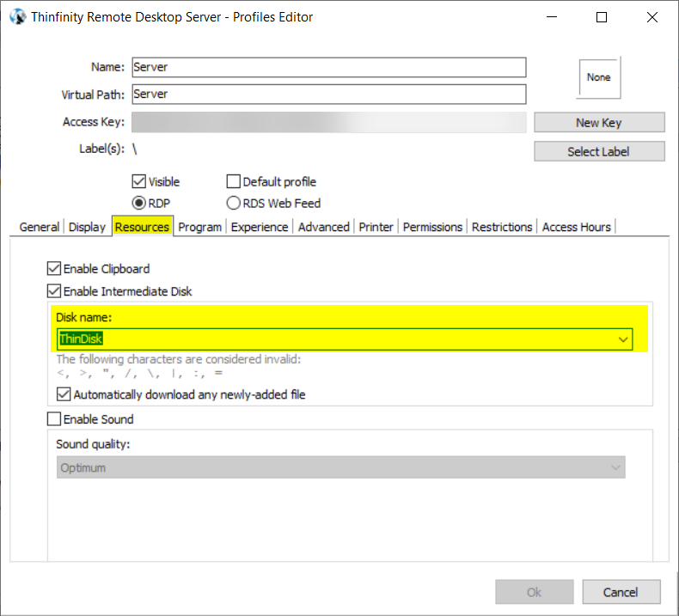Go to the Experience tab

[x=260, y=227]
